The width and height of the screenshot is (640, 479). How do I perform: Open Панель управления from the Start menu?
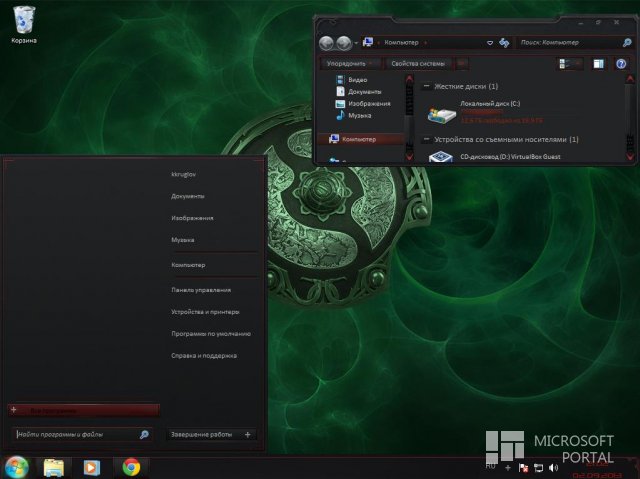tap(201, 290)
